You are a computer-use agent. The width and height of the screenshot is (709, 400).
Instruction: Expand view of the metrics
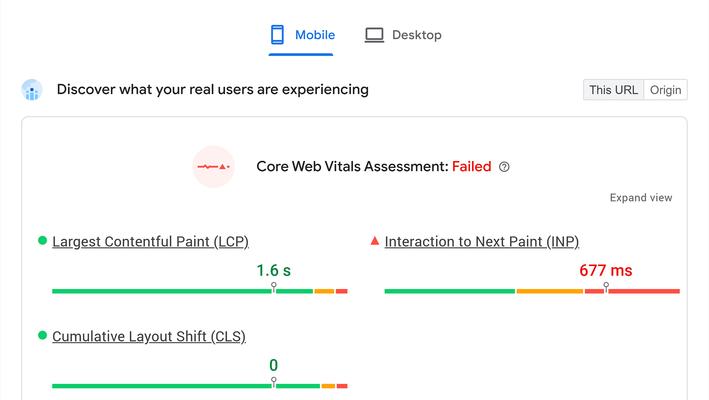tap(641, 198)
